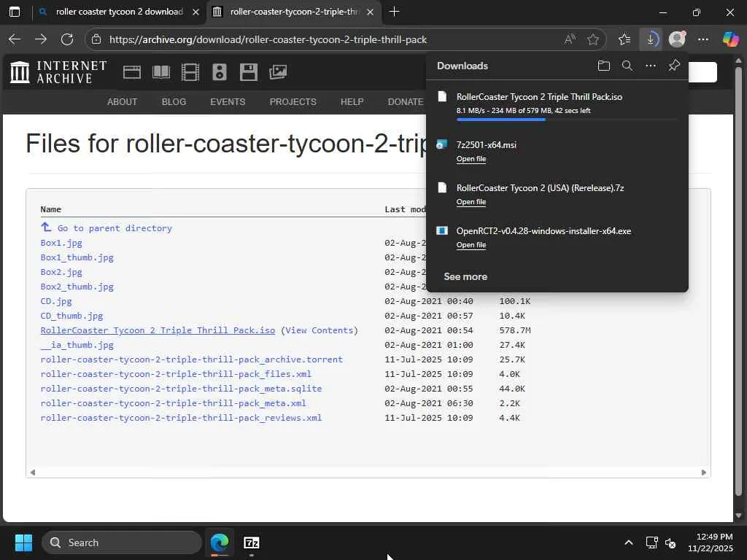Screen dimensions: 747x560
Task: Open Downloads panel more options
Action: pos(650,66)
